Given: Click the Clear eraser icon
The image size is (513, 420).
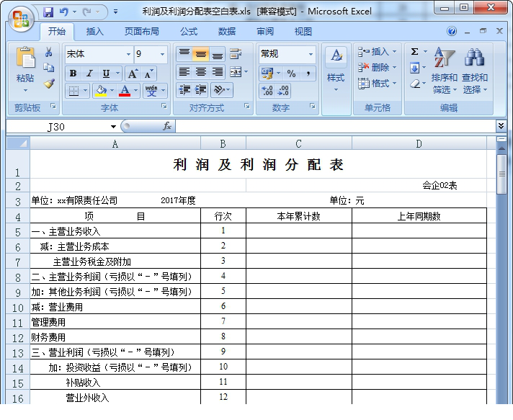Looking at the screenshot, I should [x=415, y=84].
